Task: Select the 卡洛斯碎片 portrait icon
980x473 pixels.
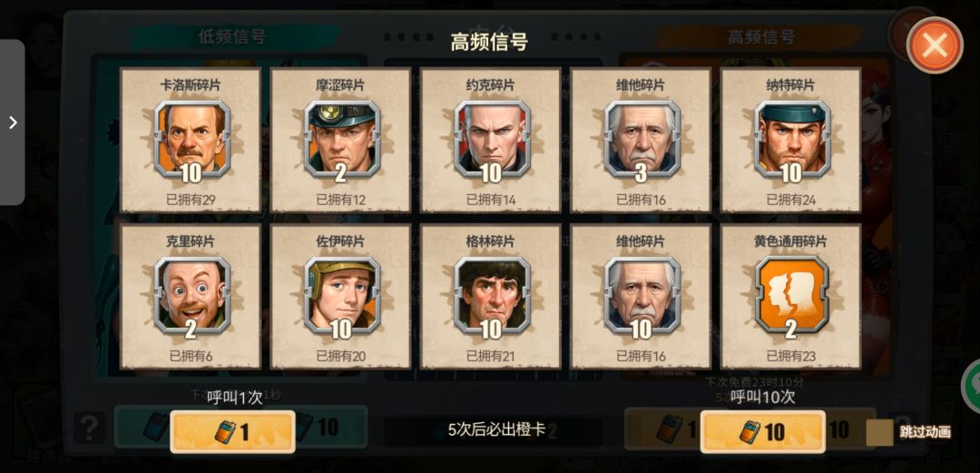Action: [191, 140]
